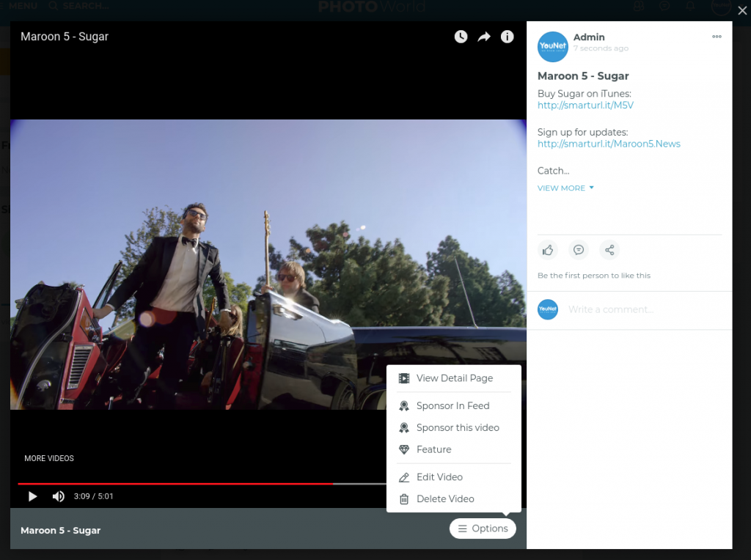This screenshot has width=751, height=560.
Task: Click YouNet avatar beside comment box
Action: click(x=548, y=309)
